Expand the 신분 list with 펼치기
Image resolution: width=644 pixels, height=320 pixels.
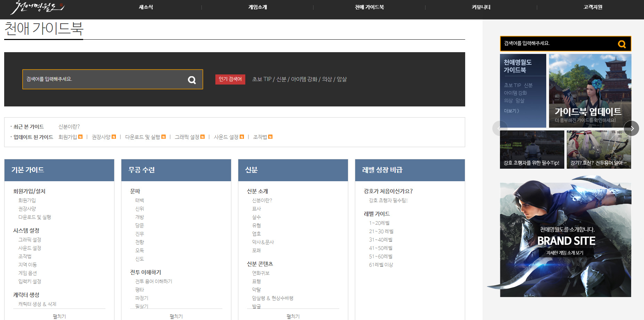click(293, 316)
